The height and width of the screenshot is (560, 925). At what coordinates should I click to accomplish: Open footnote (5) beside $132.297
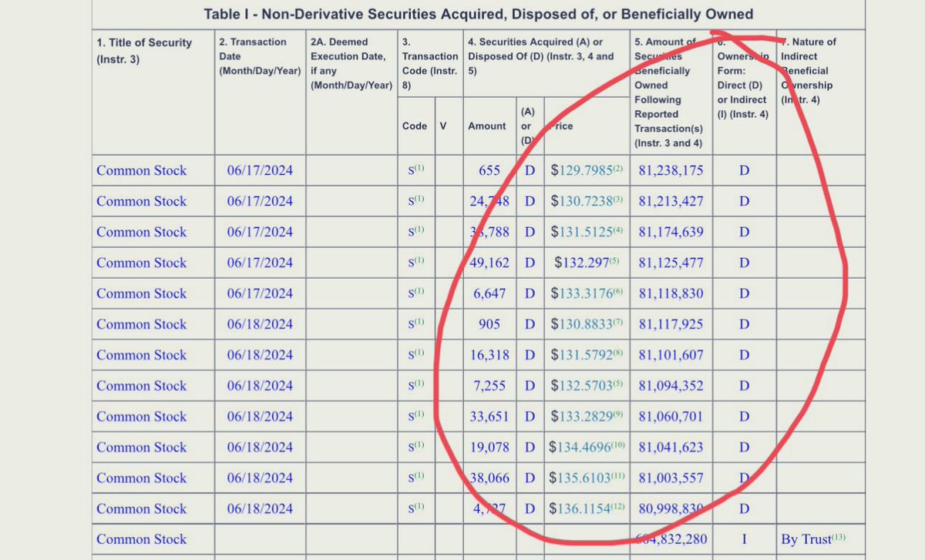point(614,260)
